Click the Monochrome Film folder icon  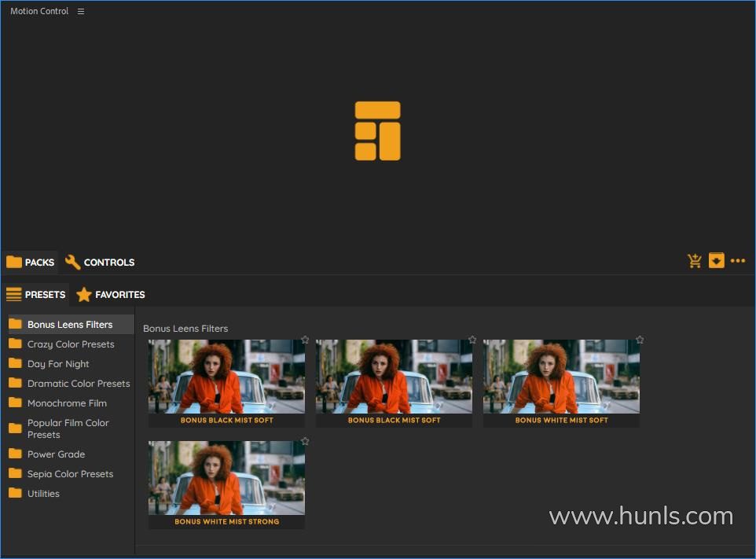click(x=15, y=403)
